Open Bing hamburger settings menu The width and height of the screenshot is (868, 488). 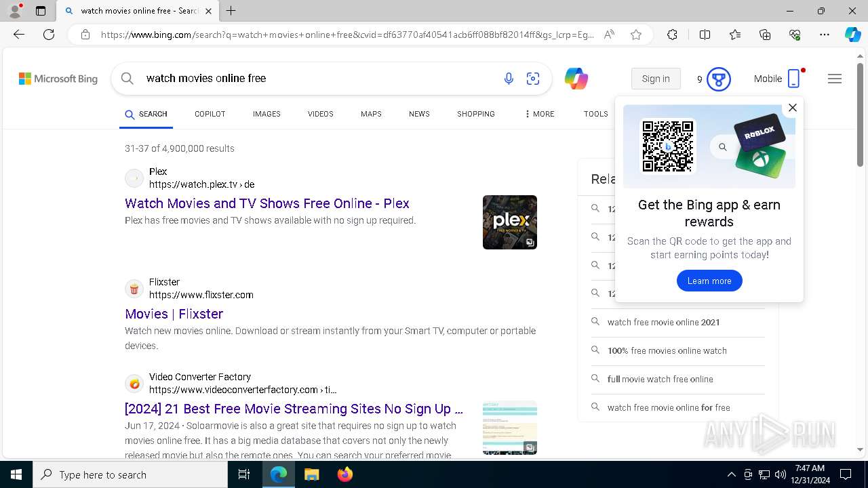pos(835,79)
